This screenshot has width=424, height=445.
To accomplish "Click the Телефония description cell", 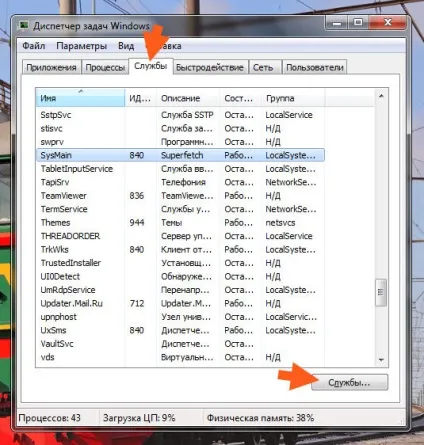I will tap(183, 182).
